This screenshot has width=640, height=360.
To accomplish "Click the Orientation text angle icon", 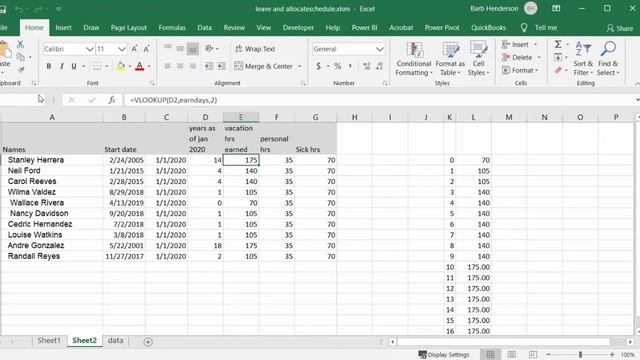I will 209,49.
